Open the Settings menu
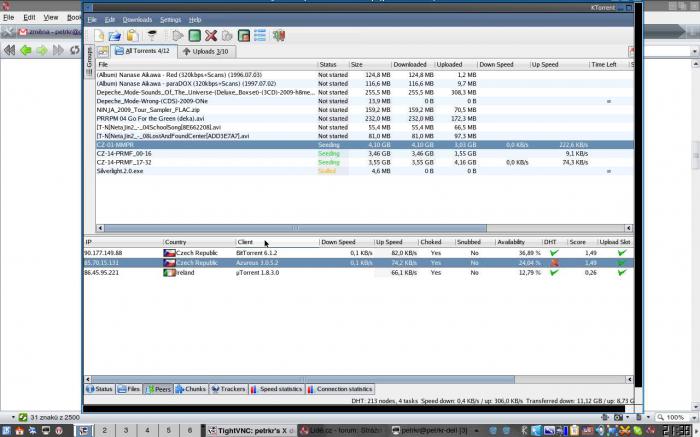The image size is (700, 437). (171, 20)
